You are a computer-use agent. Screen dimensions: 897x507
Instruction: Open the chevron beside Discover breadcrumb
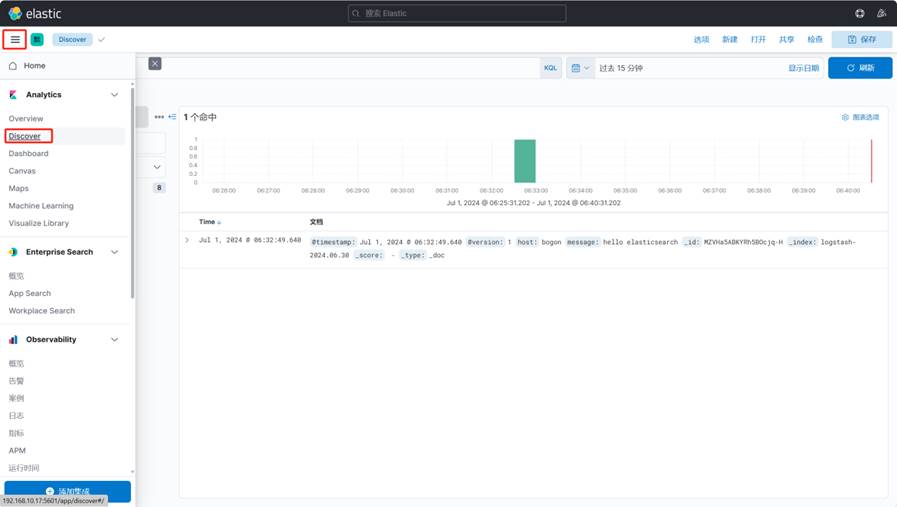tap(102, 39)
